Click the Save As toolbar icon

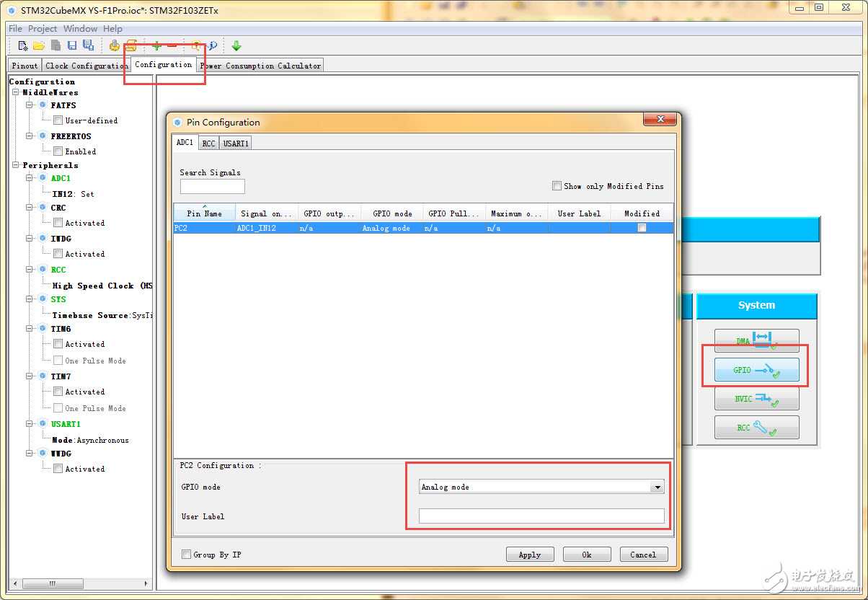pos(88,45)
